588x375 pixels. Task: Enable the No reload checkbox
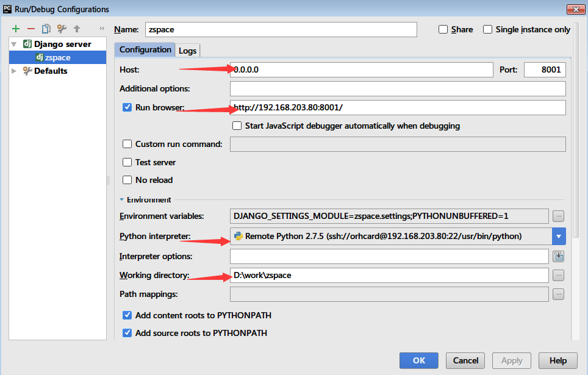tap(127, 180)
